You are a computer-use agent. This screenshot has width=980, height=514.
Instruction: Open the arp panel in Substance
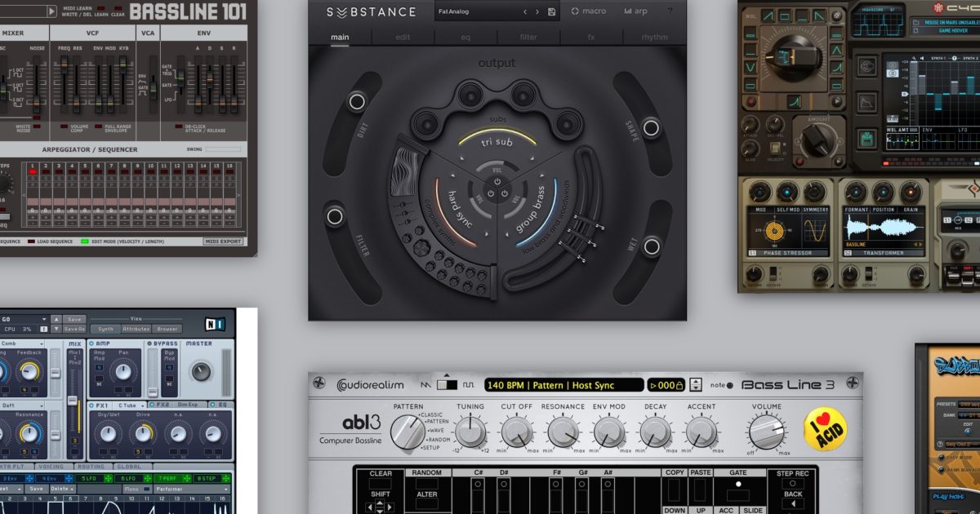[635, 12]
